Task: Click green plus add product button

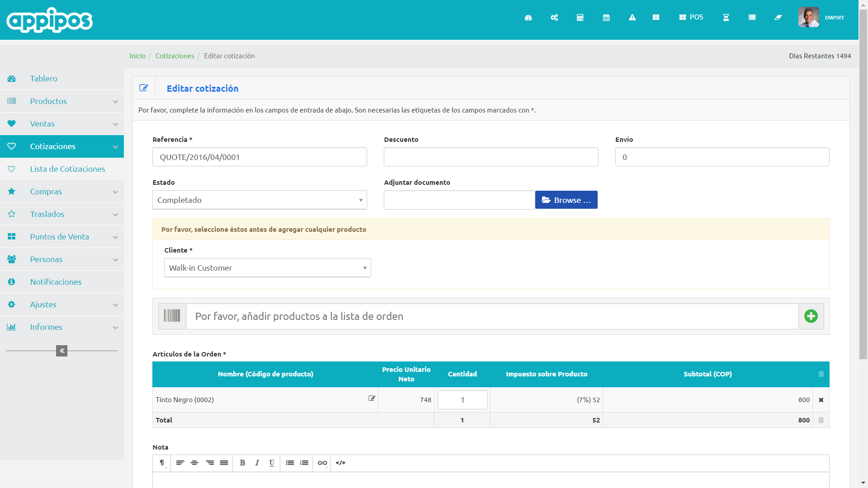Action: 811,316
